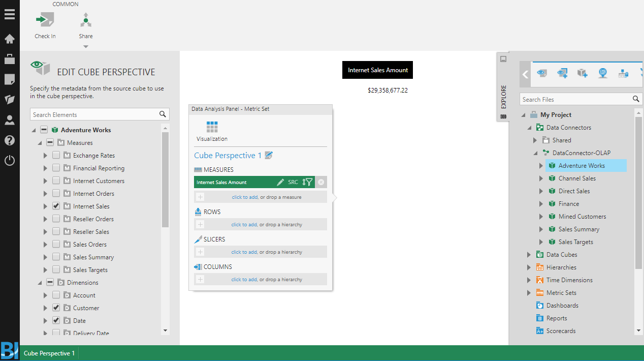Screen dimensions: 644x361
Task: Go to Home in left sidebar
Action: pyautogui.click(x=9, y=39)
